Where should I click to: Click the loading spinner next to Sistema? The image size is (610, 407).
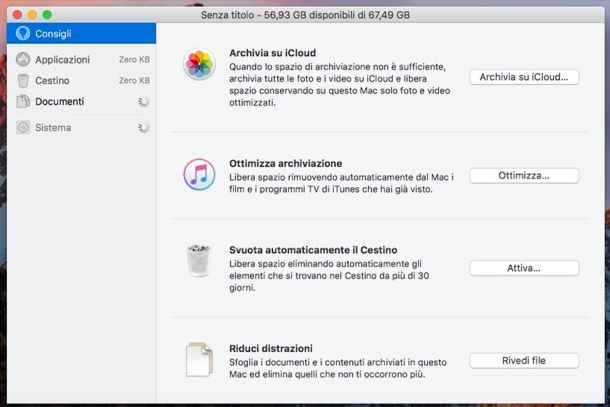tap(144, 128)
